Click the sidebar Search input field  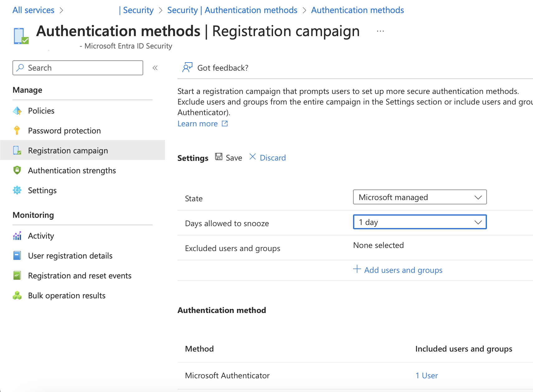click(x=78, y=68)
